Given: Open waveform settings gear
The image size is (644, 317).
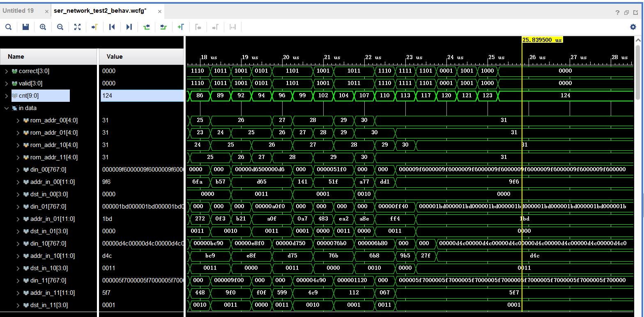Looking at the screenshot, I should point(633,27).
